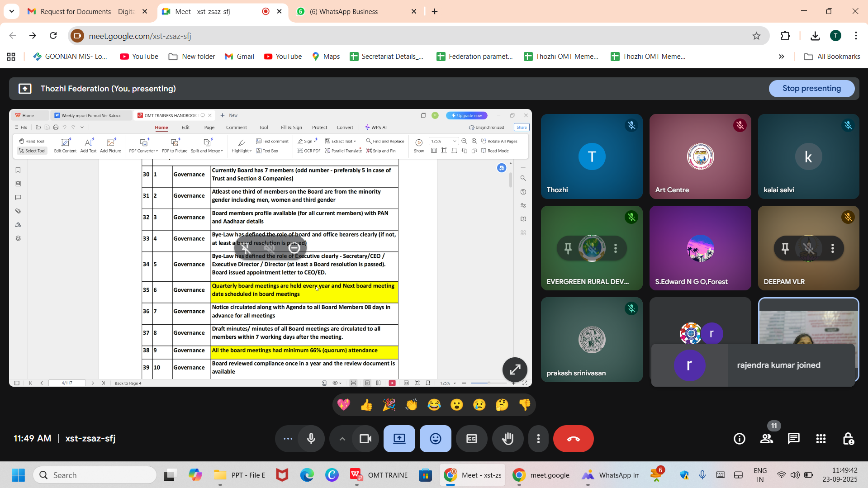The width and height of the screenshot is (868, 488).
Task: Open Secretariat Details bookmark
Action: tap(387, 57)
